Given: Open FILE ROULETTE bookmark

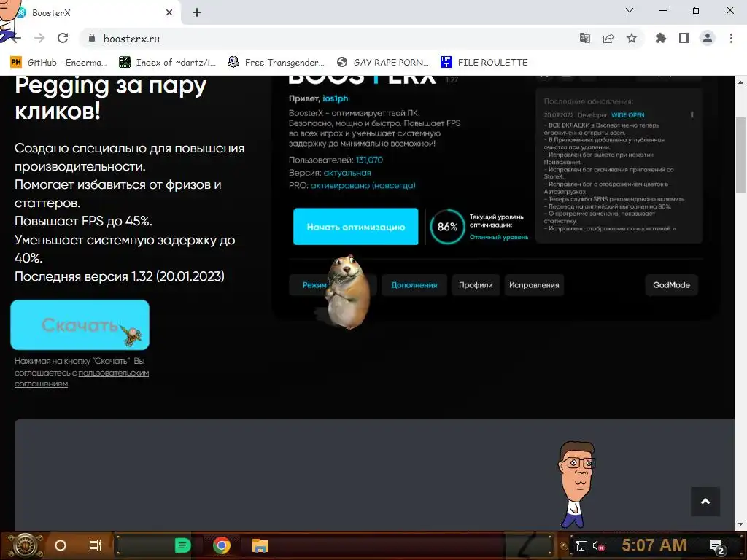Looking at the screenshot, I should coord(484,63).
